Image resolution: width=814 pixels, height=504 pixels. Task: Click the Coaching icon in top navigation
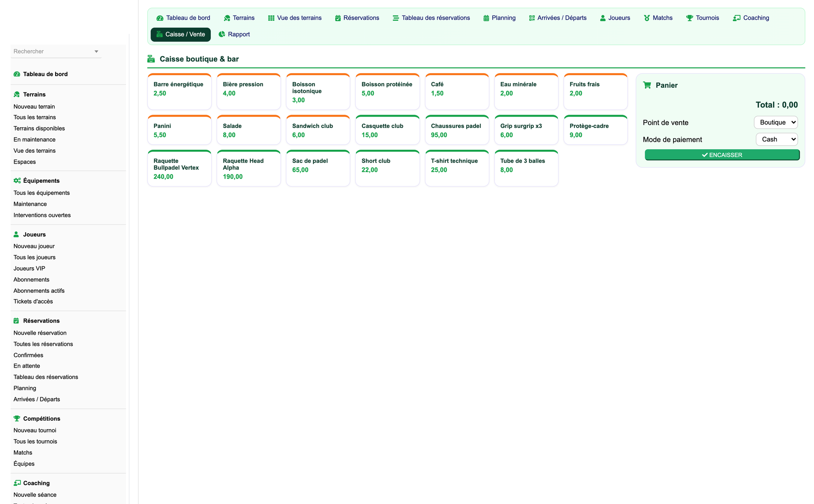click(x=737, y=18)
